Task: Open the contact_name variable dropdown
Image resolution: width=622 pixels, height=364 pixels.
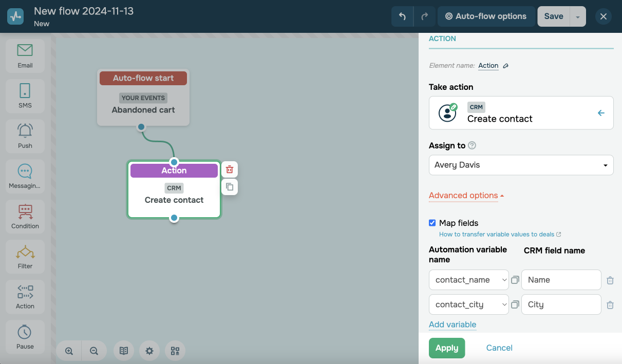Action: [x=469, y=280]
